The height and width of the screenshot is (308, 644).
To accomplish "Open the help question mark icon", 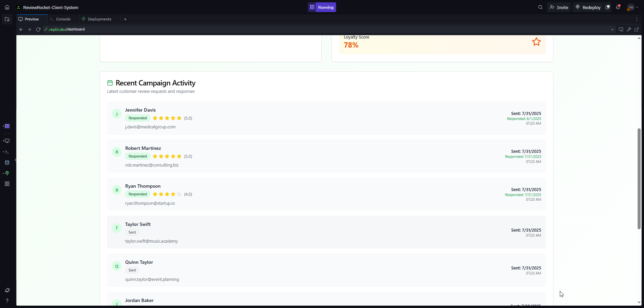I will pos(7,301).
